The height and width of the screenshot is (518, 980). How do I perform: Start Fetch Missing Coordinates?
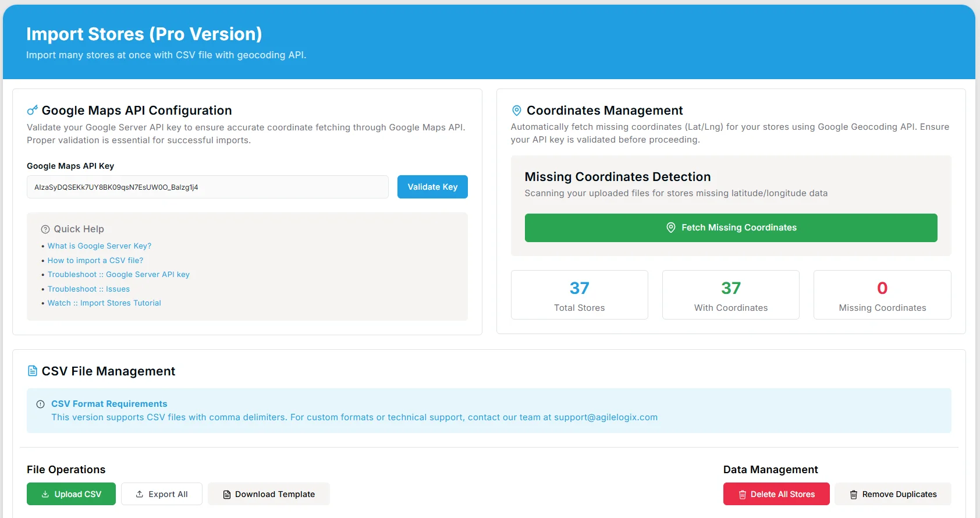click(x=730, y=228)
